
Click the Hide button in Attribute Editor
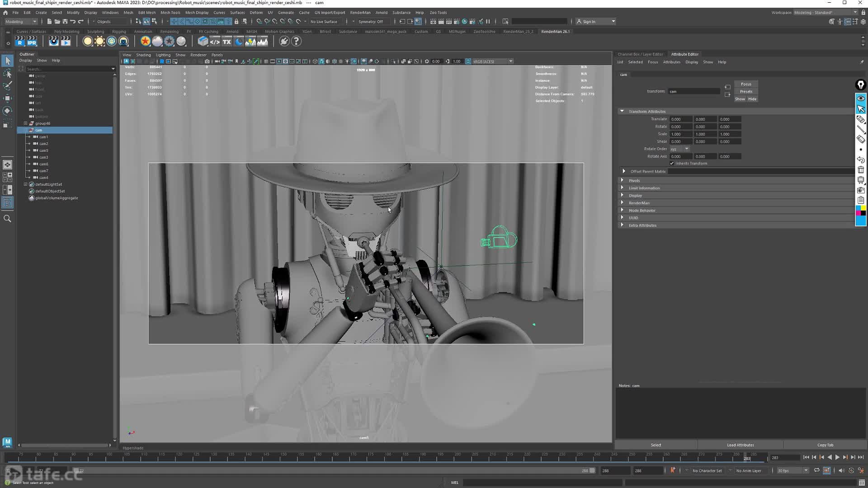click(752, 99)
